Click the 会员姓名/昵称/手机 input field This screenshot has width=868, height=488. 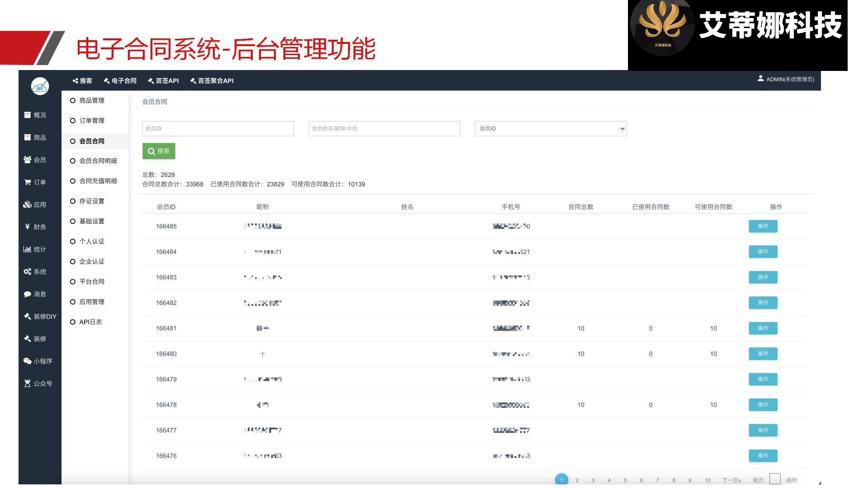(384, 129)
